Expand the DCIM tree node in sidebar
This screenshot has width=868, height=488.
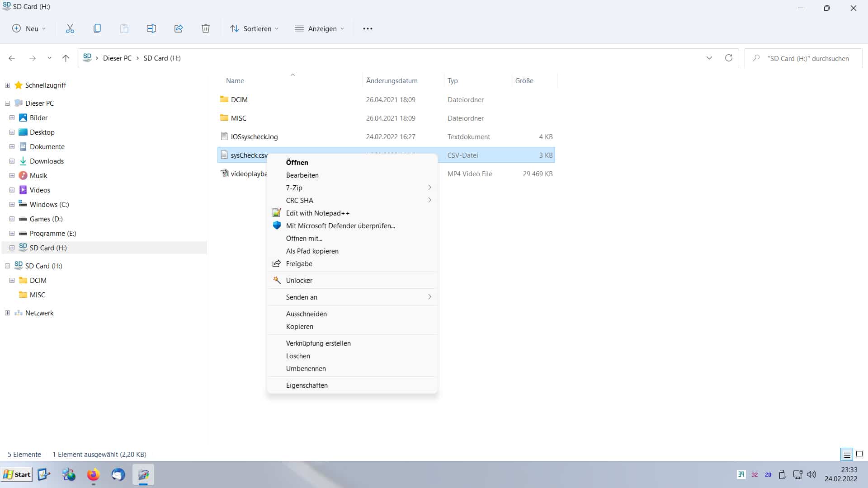[12, 280]
